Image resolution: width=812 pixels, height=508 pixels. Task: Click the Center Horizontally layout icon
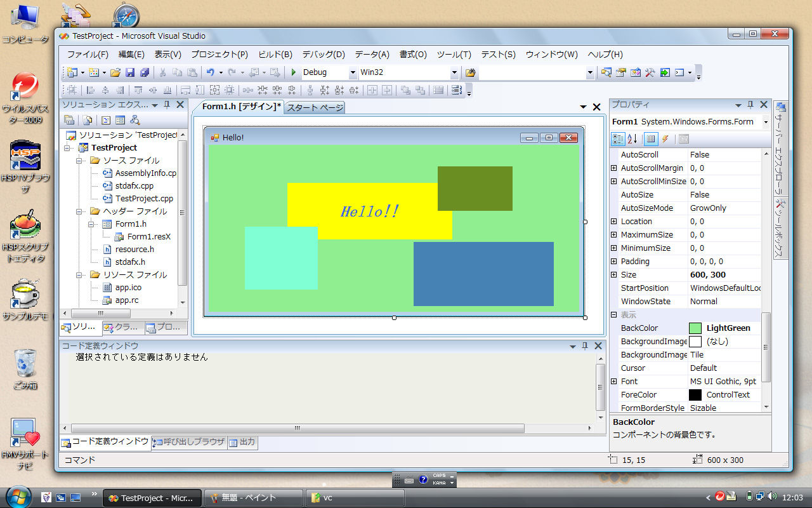[372, 90]
